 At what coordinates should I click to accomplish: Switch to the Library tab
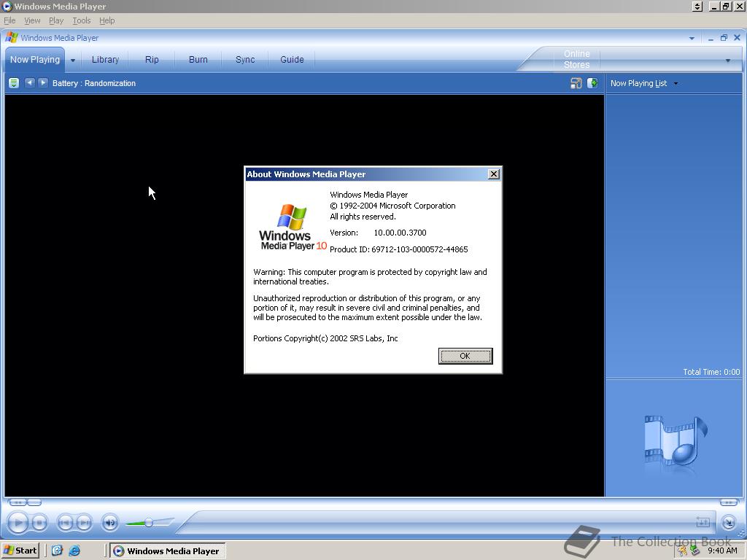click(x=105, y=60)
